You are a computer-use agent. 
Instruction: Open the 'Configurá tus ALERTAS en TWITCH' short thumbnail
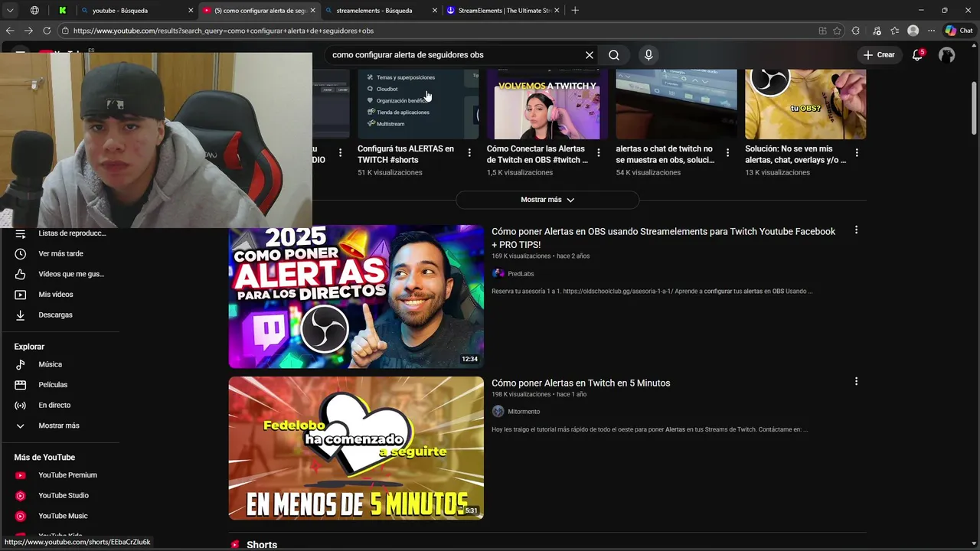click(418, 104)
